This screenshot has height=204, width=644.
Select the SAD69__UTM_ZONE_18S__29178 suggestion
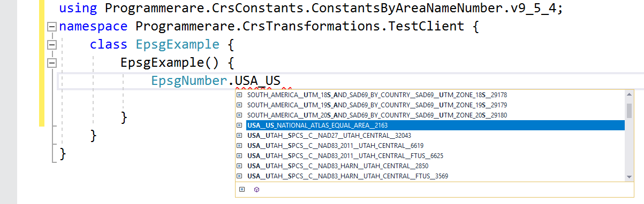tap(435, 95)
